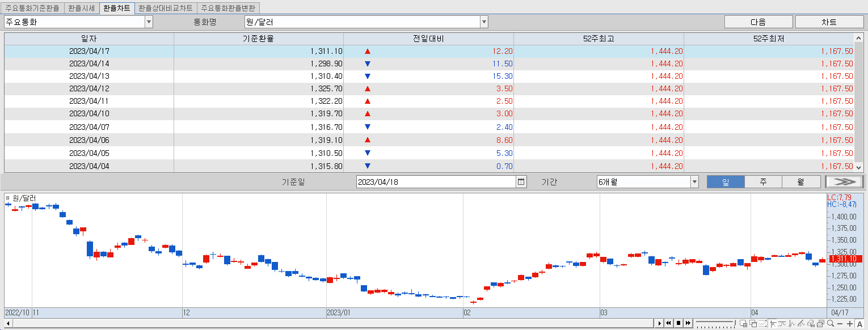The width and height of the screenshot is (868, 330).
Task: Click the 'A' auto-scale icon
Action: coord(860,324)
